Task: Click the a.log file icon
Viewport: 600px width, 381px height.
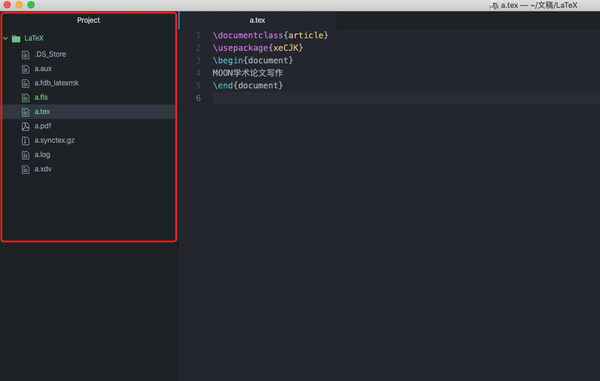Action: tap(26, 155)
